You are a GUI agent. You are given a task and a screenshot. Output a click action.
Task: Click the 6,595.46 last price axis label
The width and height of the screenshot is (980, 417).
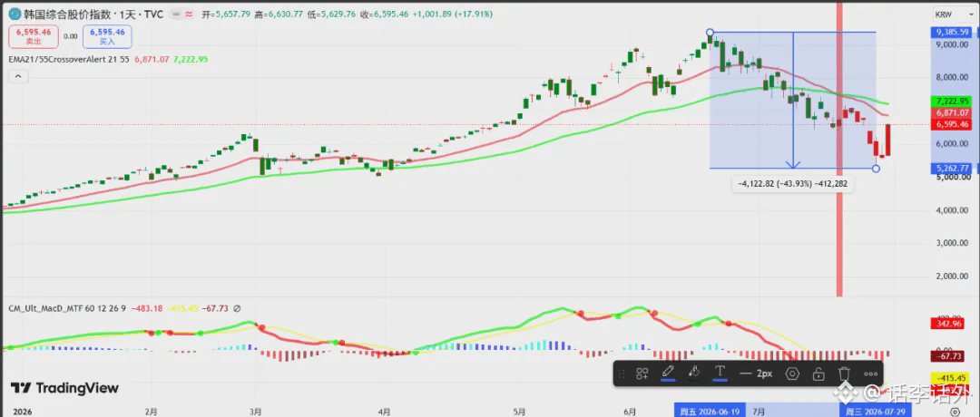click(x=952, y=125)
